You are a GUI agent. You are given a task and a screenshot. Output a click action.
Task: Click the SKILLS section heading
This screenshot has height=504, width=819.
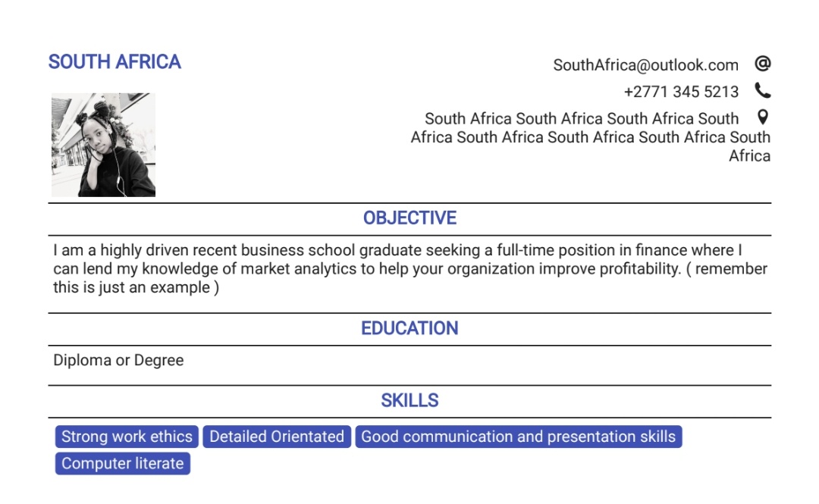pyautogui.click(x=409, y=400)
